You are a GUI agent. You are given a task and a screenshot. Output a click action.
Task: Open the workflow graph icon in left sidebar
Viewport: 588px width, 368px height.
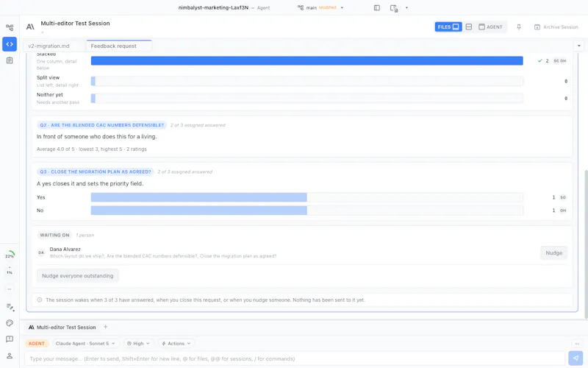10,27
